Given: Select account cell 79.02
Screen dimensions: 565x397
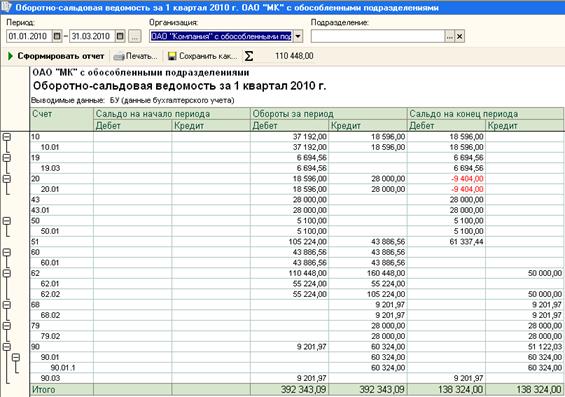Looking at the screenshot, I should tap(62, 336).
